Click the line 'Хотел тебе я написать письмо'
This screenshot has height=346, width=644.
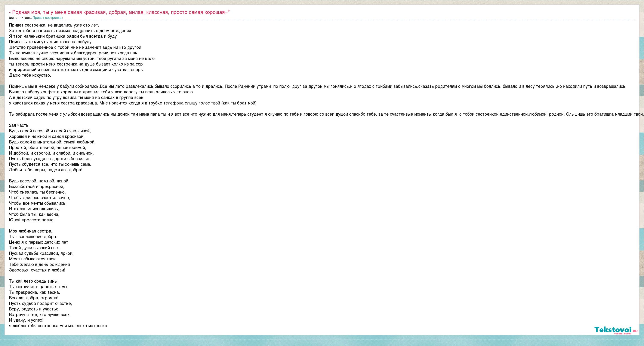[x=70, y=31]
